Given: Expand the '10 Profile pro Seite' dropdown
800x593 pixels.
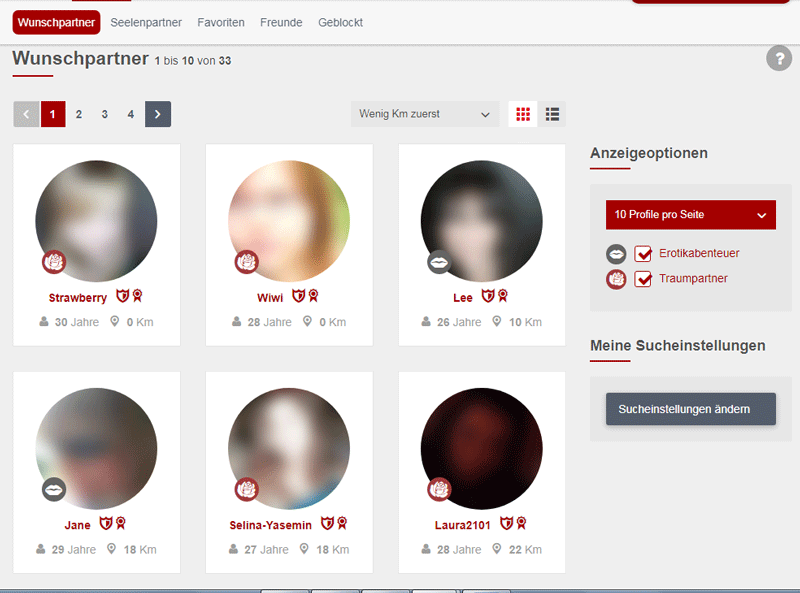Looking at the screenshot, I should (x=691, y=215).
